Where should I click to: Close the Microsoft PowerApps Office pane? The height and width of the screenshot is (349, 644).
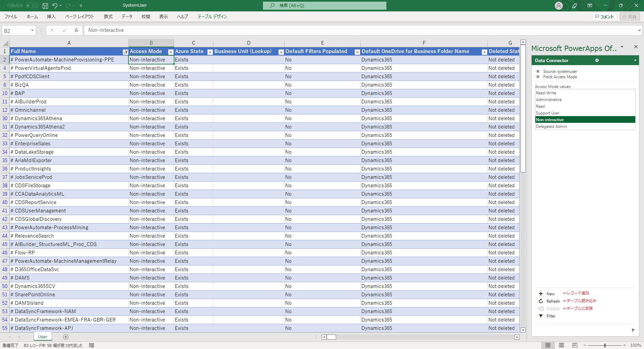tap(636, 47)
